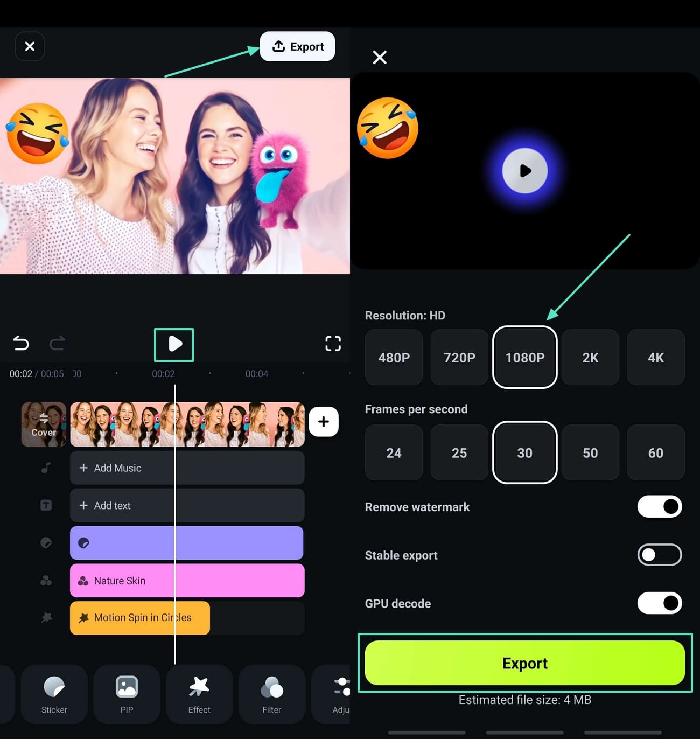The image size is (700, 739).
Task: Click Export at the top right
Action: pyautogui.click(x=298, y=46)
